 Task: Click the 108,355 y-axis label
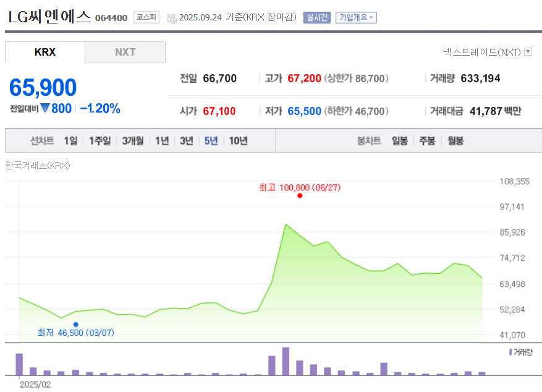[x=514, y=181]
